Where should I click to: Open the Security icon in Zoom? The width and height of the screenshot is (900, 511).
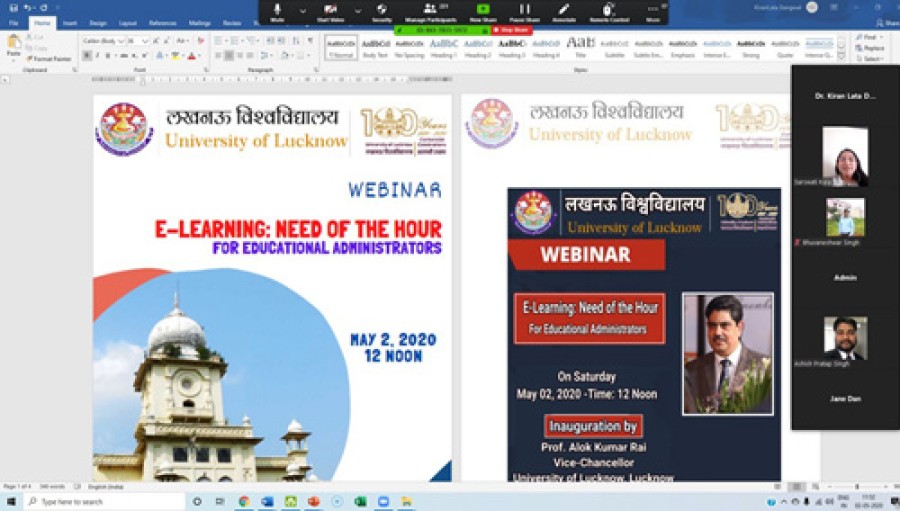click(381, 10)
